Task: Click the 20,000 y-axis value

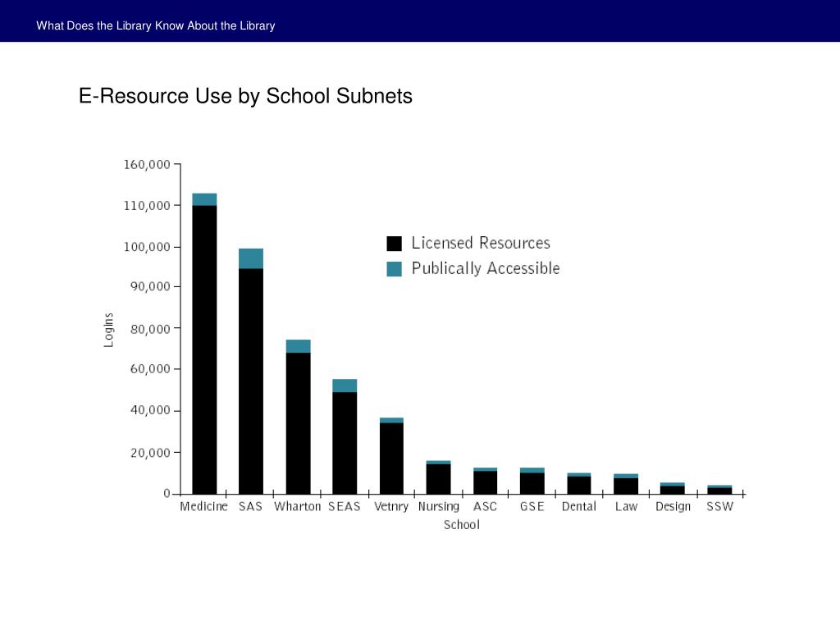Action: [x=150, y=453]
